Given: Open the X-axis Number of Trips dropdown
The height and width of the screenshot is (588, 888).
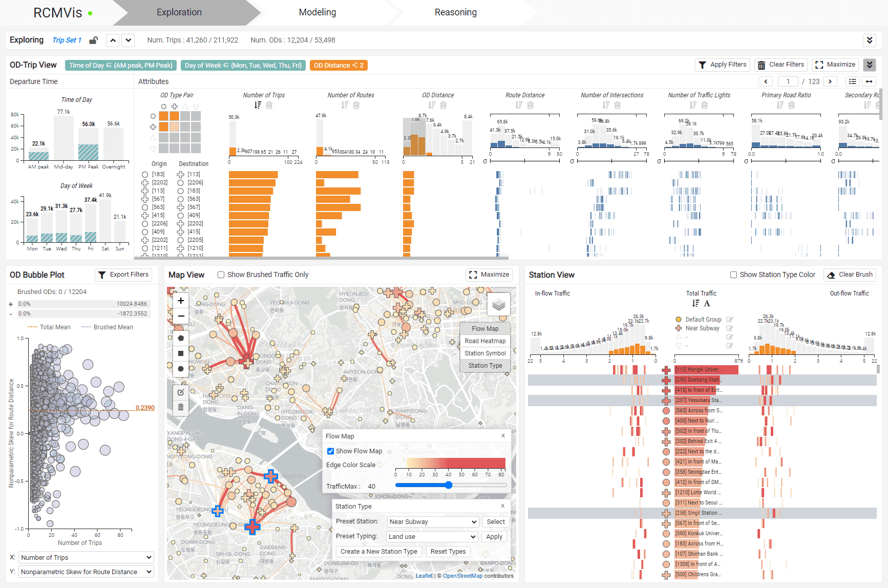Looking at the screenshot, I should (86, 557).
